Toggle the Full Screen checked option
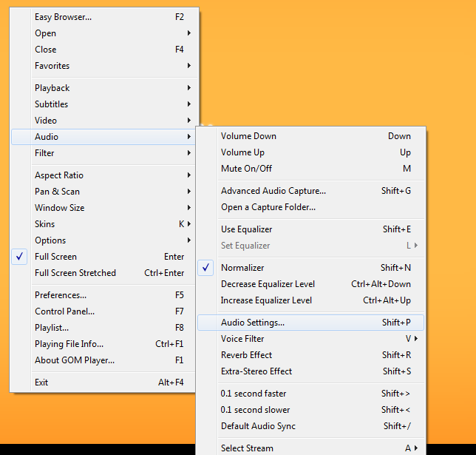This screenshot has width=476, height=455. 55,257
